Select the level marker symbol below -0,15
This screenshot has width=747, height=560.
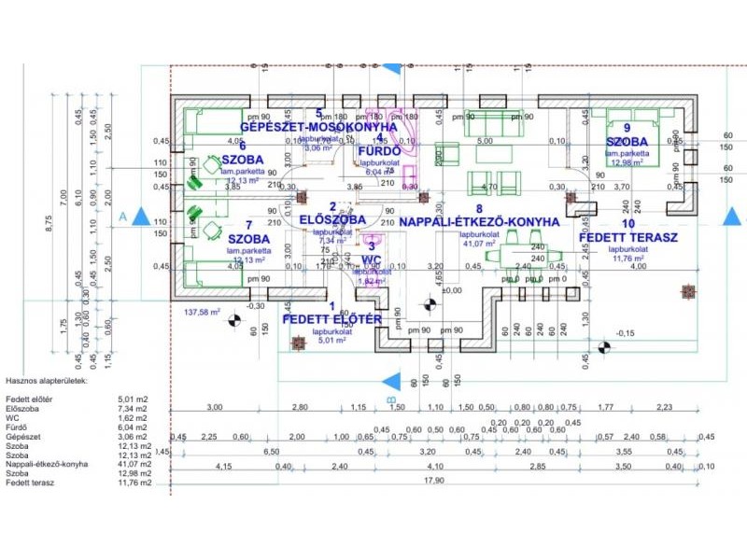(604, 347)
